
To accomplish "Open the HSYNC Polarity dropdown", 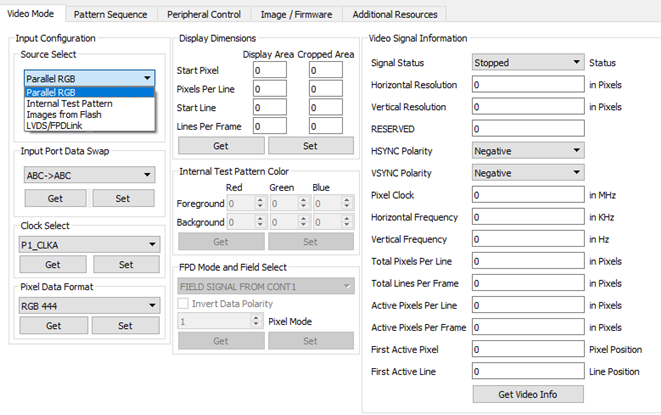I will click(528, 151).
